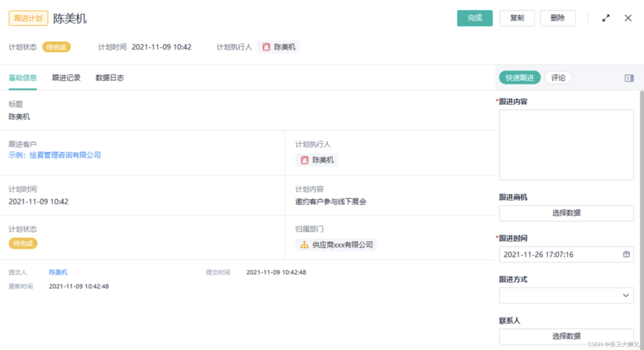The height and width of the screenshot is (350, 644).
Task: Close the plan detail dialog
Action: point(628,18)
